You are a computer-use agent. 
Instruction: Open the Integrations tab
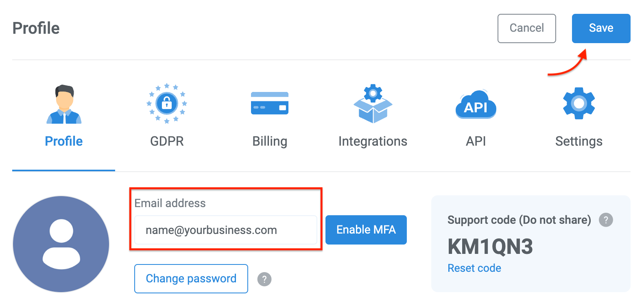click(372, 141)
